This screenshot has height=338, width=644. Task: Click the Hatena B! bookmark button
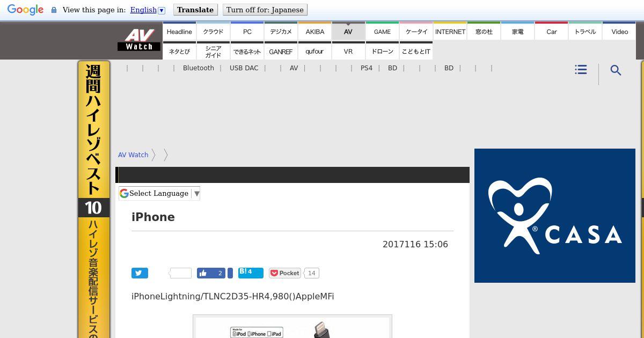(251, 273)
